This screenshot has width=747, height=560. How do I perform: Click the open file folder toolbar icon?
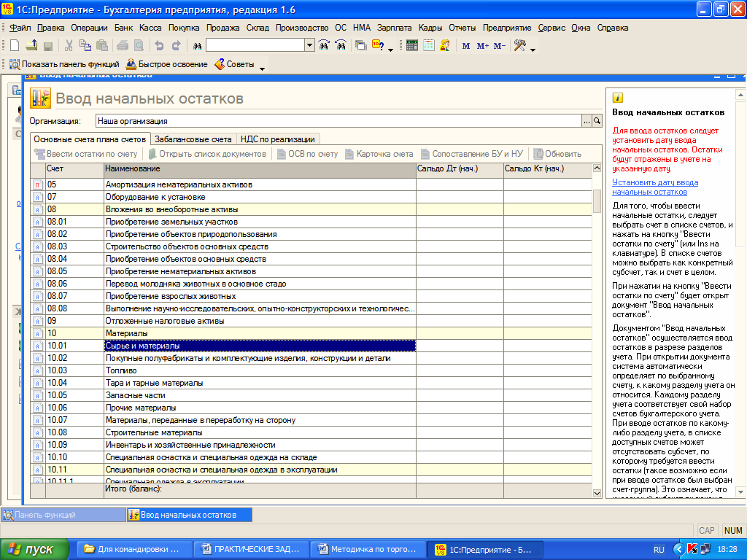[31, 46]
